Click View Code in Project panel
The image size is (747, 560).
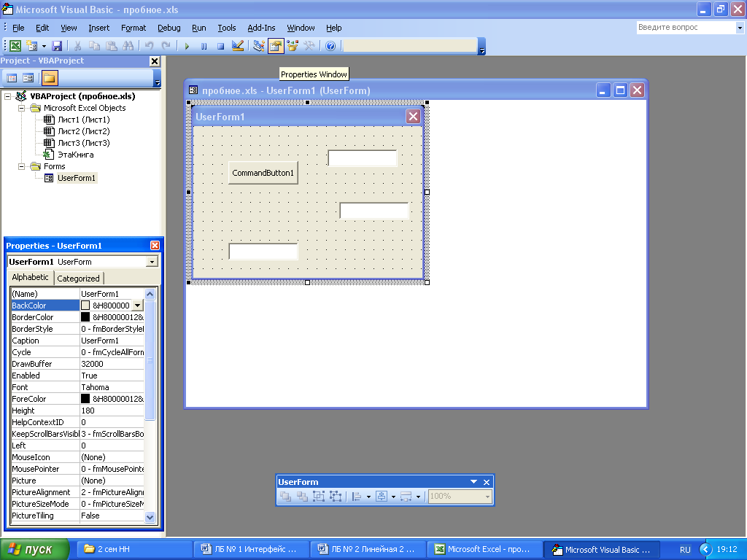tap(12, 77)
